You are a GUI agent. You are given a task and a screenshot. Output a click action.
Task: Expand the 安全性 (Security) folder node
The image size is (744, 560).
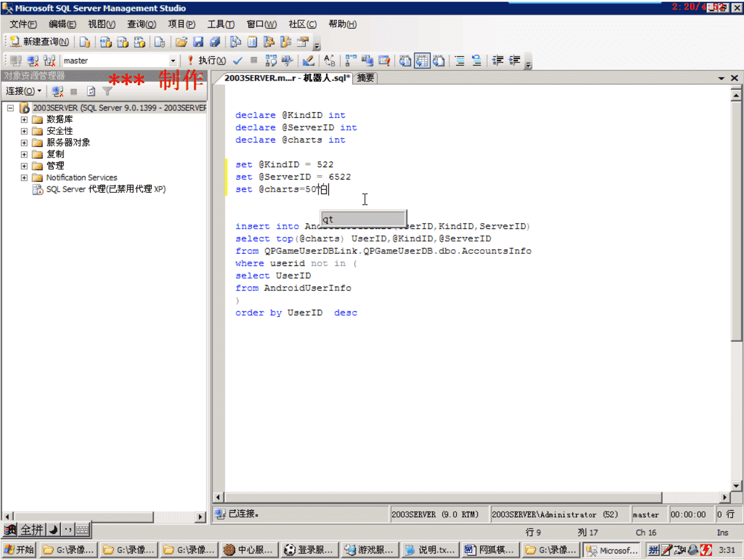tap(24, 131)
